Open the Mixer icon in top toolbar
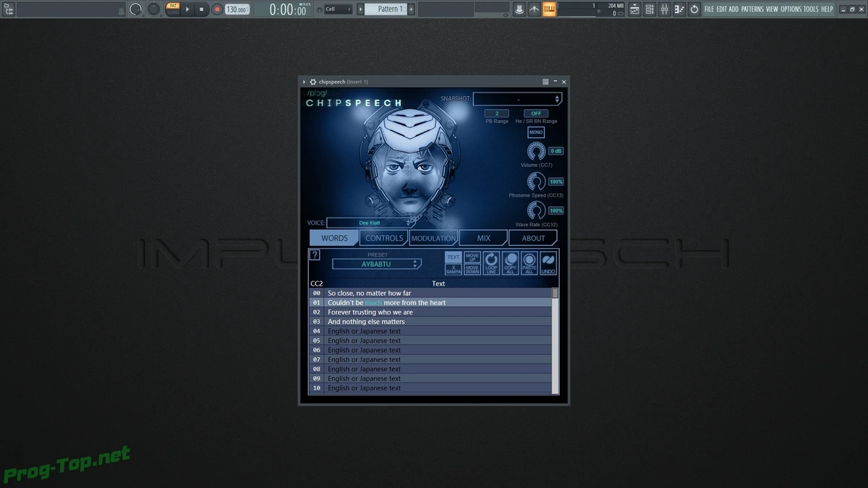Screen dimensions: 868x488 coord(665,9)
